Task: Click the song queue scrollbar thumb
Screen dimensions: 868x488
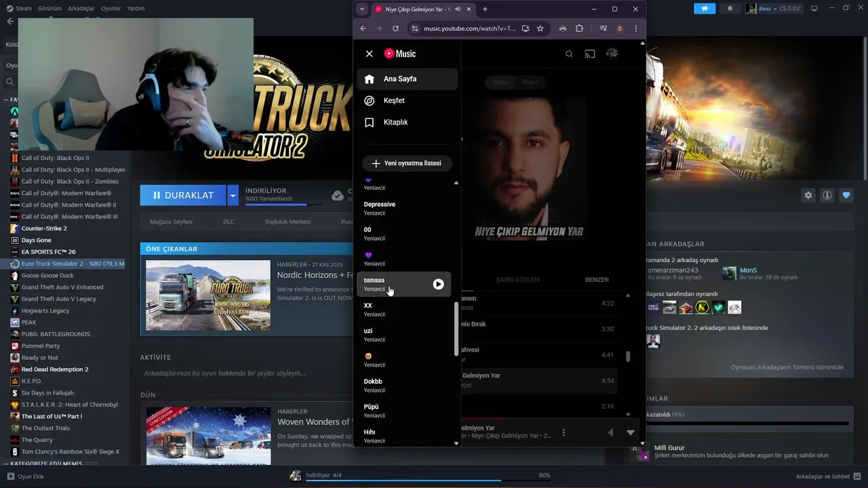Action: pyautogui.click(x=628, y=356)
